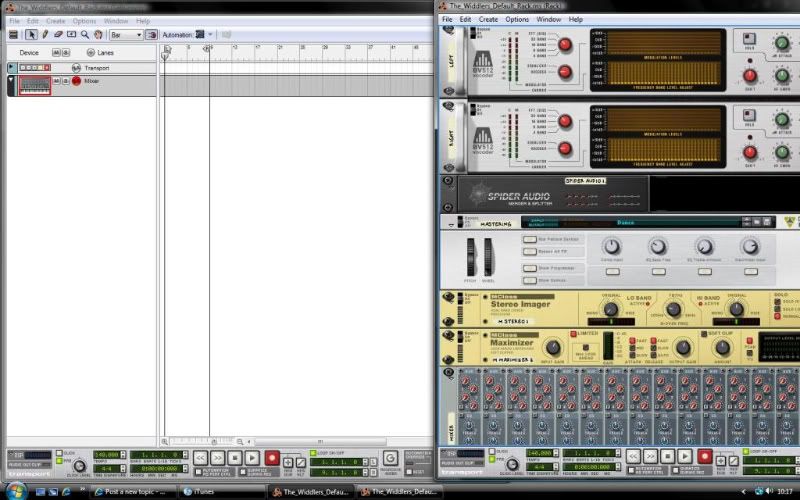Adjust the Combinator Mod wheel
This screenshot has width=800, height=500.
point(488,257)
